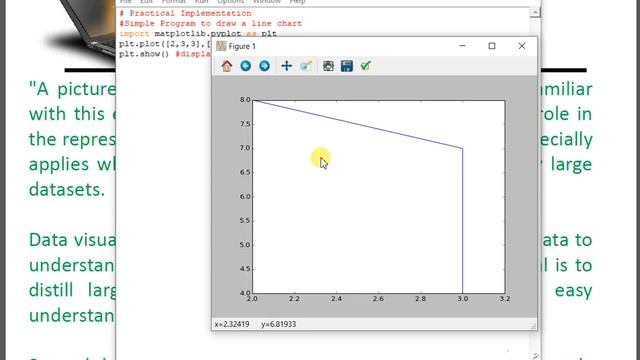Screen dimensions: 640x360
Task: Click the 2.6 x-axis tick label
Action: (378, 299)
